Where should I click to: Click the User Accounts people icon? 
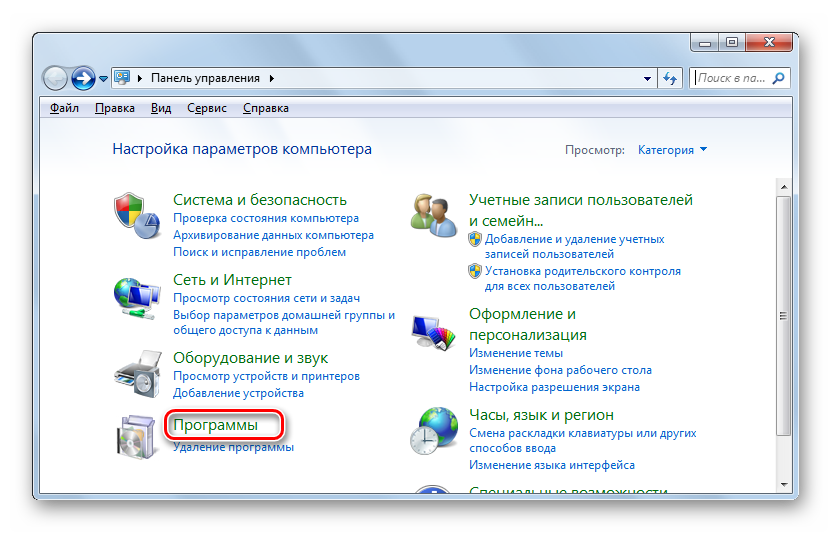click(433, 214)
